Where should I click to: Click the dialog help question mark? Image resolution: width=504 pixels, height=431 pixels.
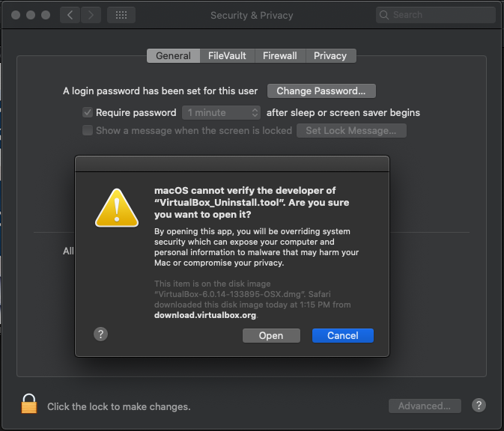pos(101,334)
